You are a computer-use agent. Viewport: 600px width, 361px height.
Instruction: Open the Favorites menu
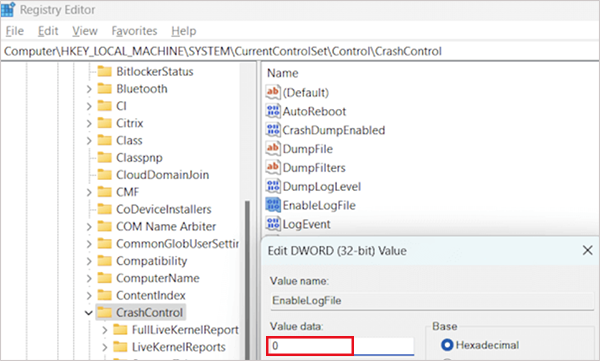pos(134,31)
